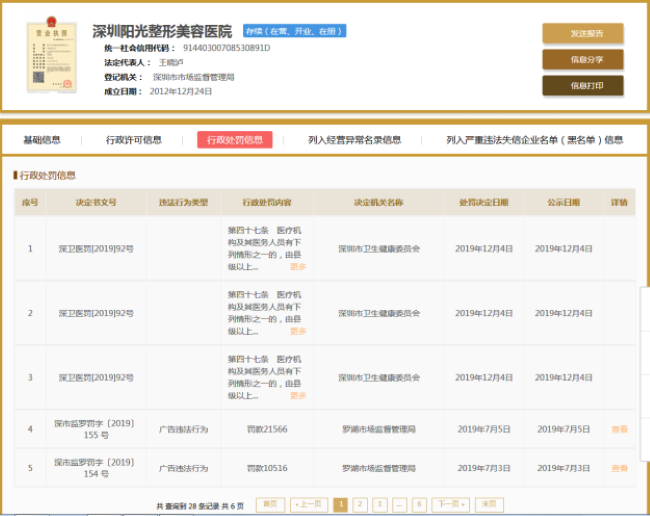The image size is (650, 516).
Task: Open the 行政许可信息 tab
Action: [x=134, y=140]
